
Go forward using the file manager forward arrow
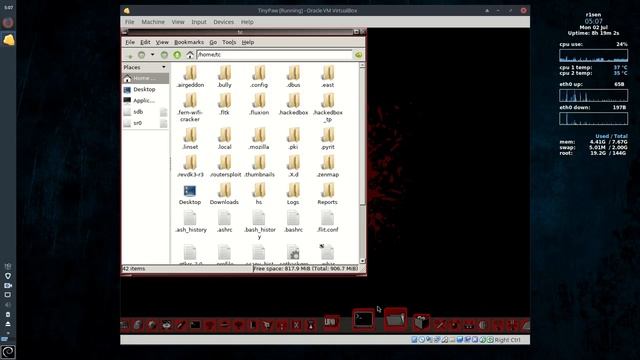click(164, 55)
